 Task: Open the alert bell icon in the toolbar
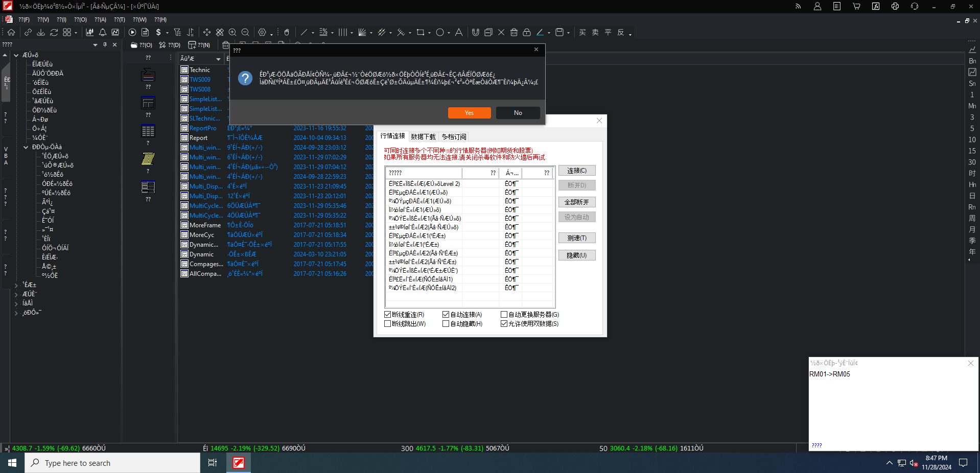103,32
